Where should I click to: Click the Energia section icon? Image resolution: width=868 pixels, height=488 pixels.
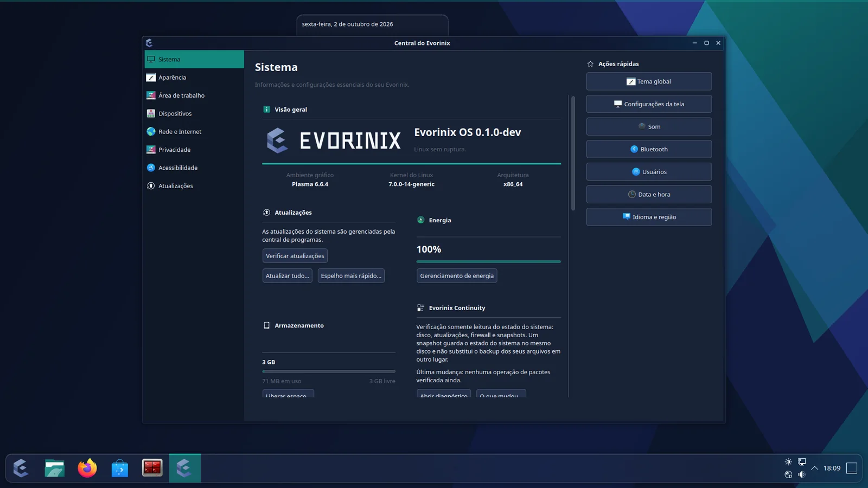click(x=420, y=220)
